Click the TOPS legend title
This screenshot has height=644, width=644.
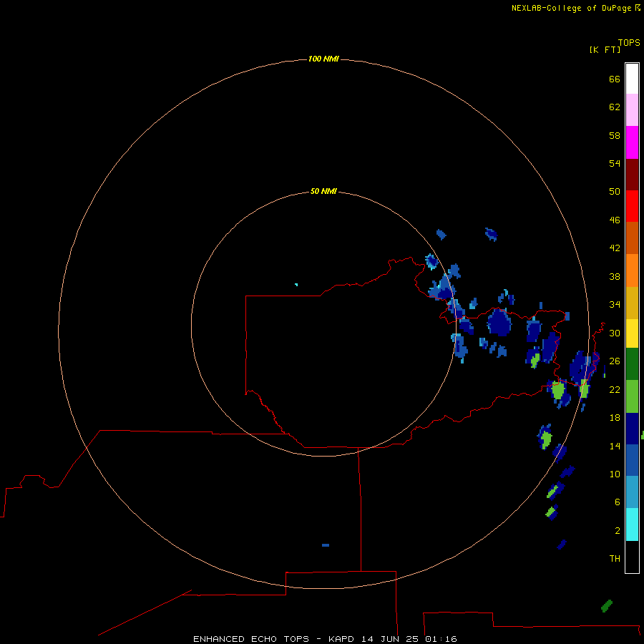click(629, 42)
